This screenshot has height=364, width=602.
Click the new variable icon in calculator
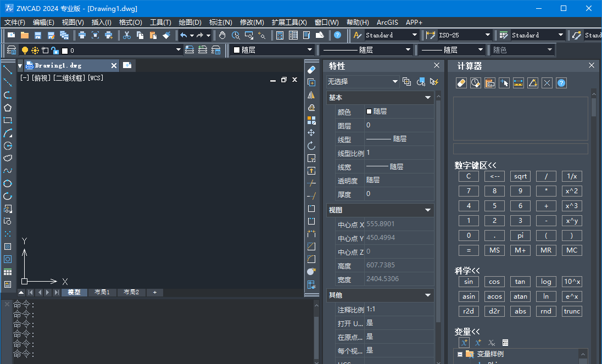(x=464, y=343)
